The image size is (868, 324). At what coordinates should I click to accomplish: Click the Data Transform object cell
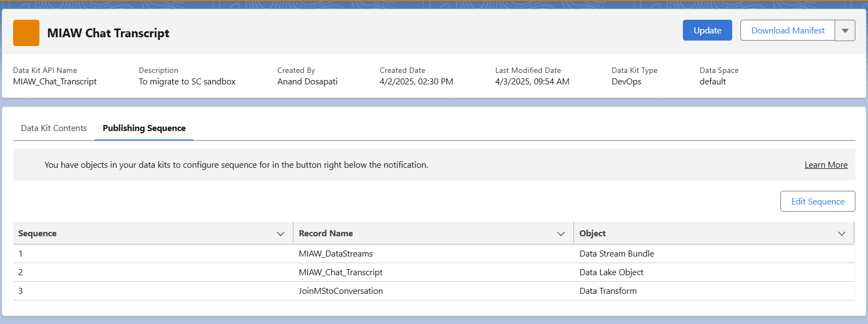[x=608, y=291]
